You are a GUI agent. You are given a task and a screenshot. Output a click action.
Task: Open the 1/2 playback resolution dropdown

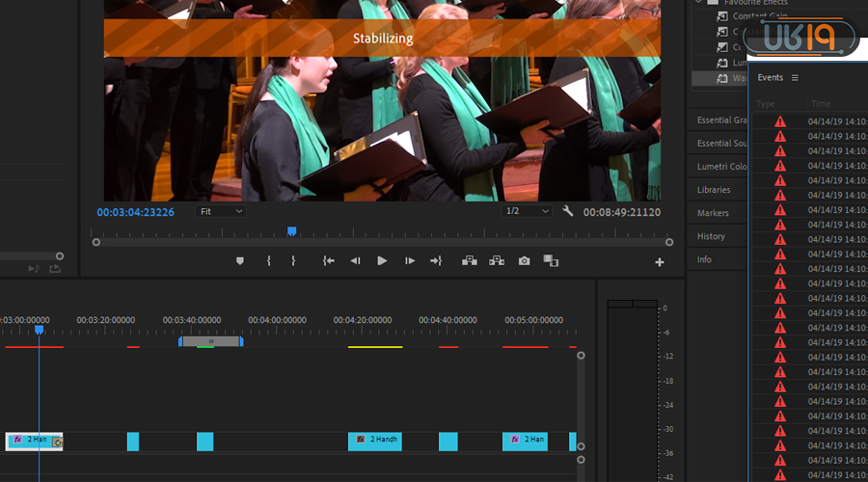point(528,211)
